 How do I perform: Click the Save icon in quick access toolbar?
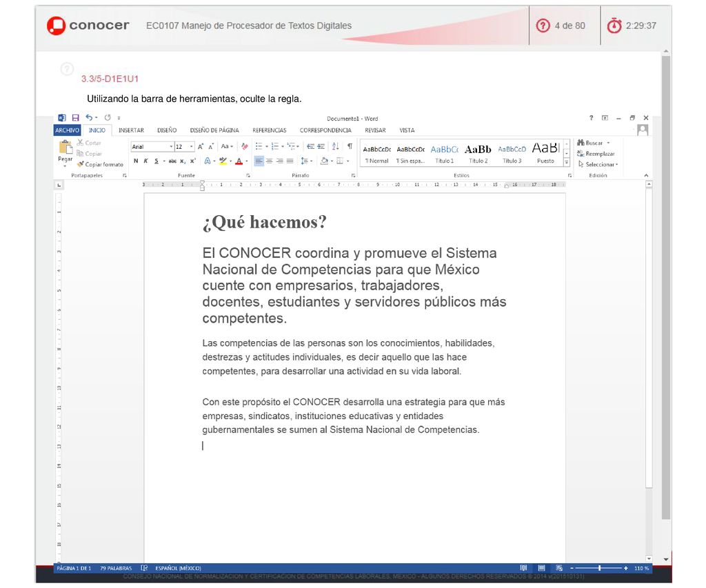click(75, 118)
